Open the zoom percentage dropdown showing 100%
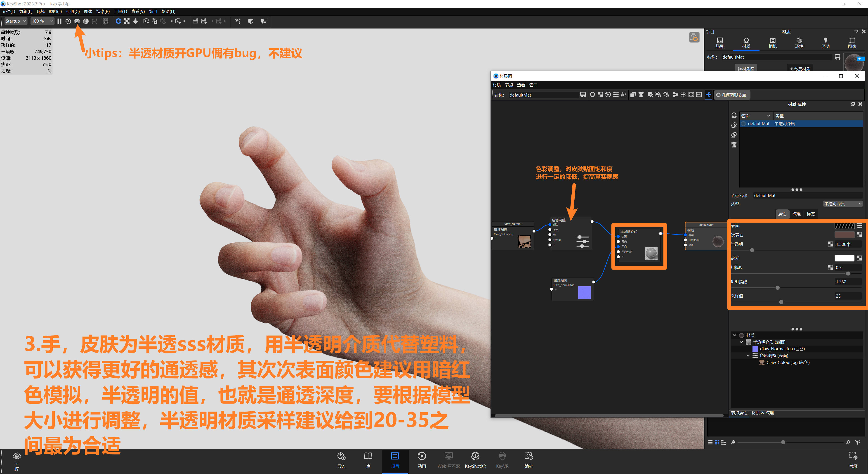The width and height of the screenshot is (868, 474). (42, 21)
